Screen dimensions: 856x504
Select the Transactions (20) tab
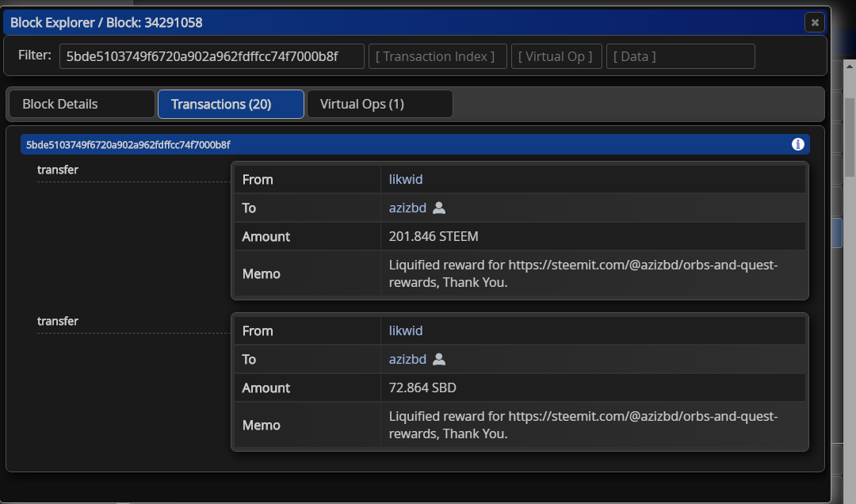pyautogui.click(x=231, y=104)
